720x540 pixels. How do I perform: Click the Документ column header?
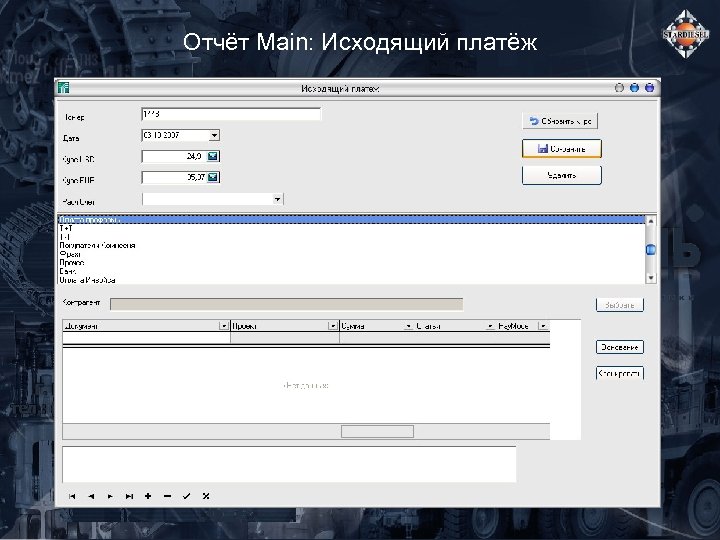coord(146,326)
